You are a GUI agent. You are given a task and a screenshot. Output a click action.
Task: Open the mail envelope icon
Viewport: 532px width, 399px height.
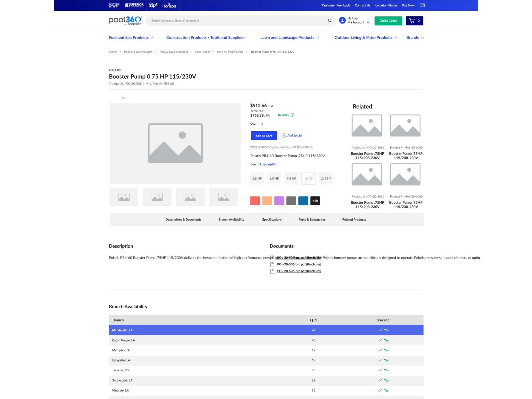tap(422, 5)
